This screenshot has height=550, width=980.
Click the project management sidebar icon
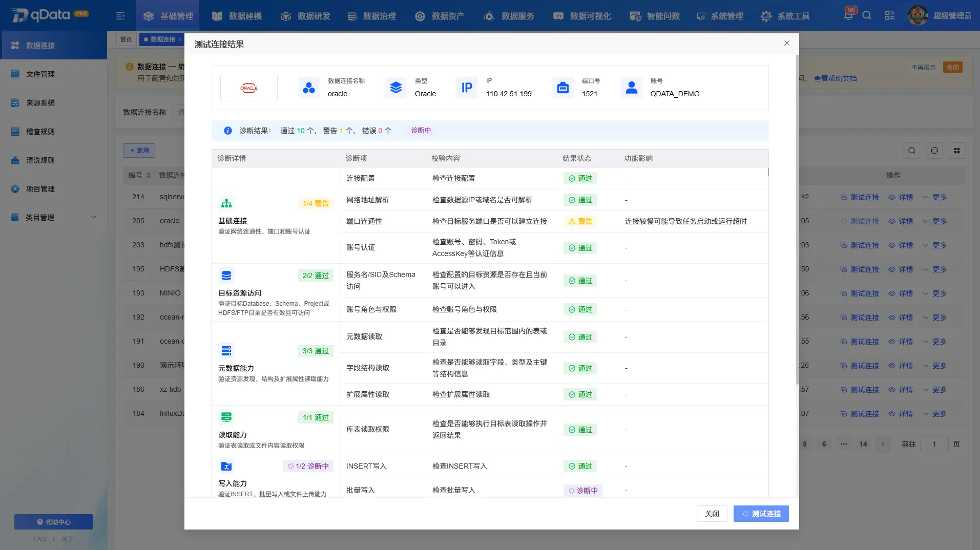pyautogui.click(x=15, y=189)
